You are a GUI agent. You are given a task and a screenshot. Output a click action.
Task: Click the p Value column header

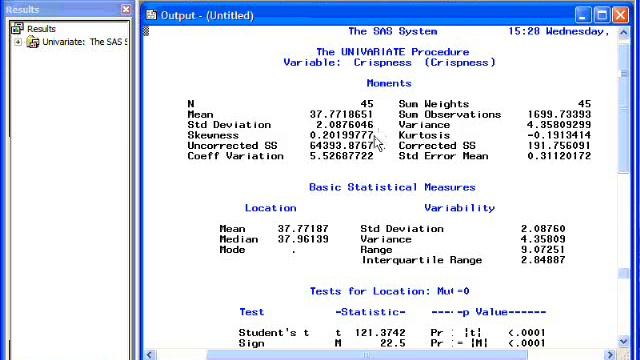(x=489, y=312)
